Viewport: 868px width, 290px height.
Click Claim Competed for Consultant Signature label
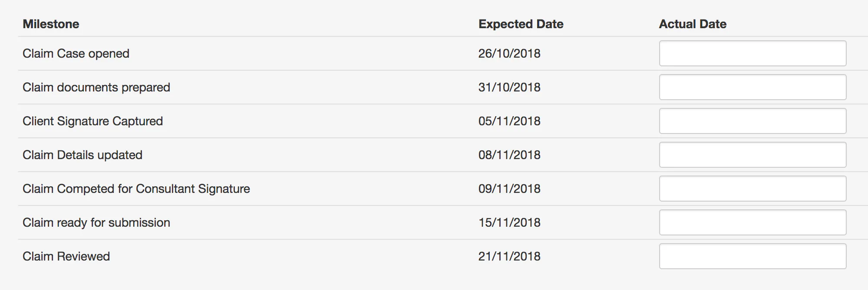tap(136, 189)
